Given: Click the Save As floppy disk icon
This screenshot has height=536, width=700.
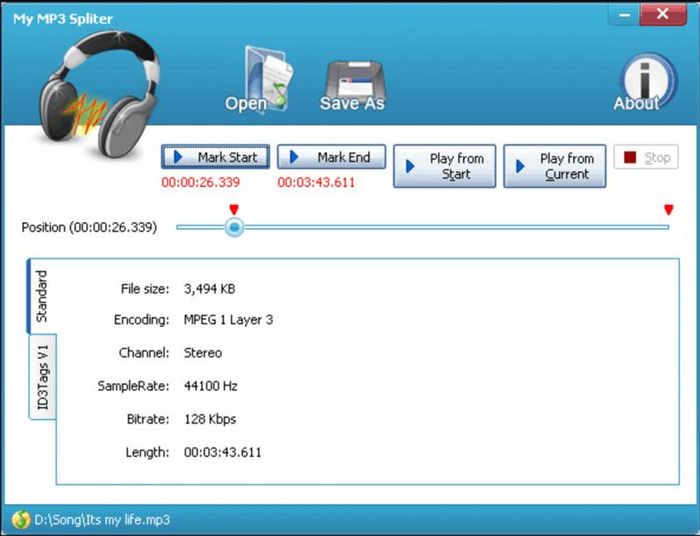Looking at the screenshot, I should click(x=351, y=82).
